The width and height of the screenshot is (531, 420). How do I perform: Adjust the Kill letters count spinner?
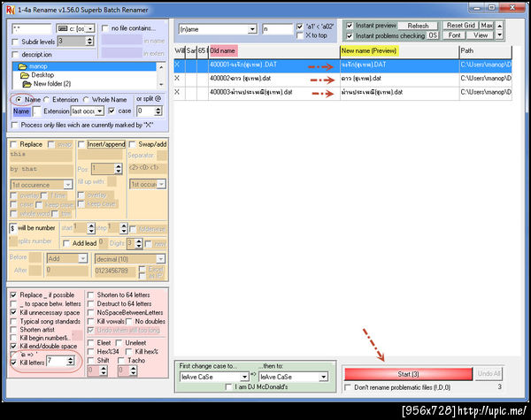coord(70,361)
